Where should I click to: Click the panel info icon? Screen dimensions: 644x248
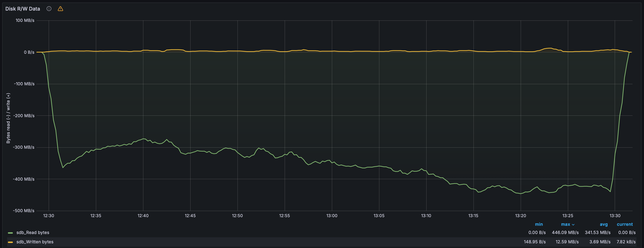49,9
